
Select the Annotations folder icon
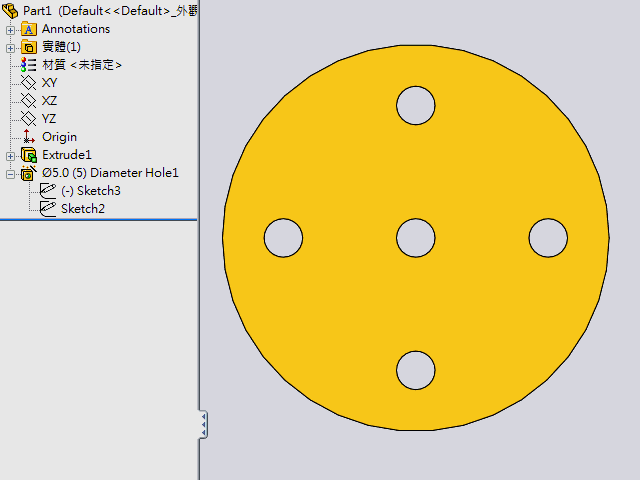(29, 29)
